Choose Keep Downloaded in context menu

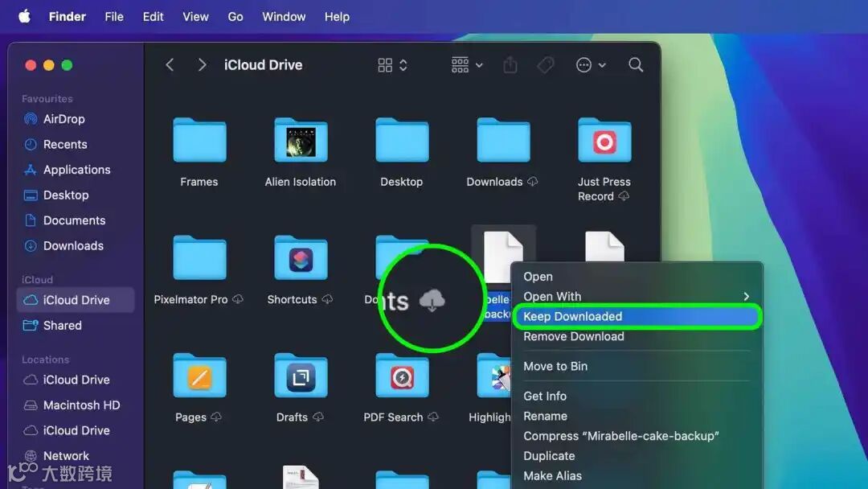pyautogui.click(x=637, y=316)
